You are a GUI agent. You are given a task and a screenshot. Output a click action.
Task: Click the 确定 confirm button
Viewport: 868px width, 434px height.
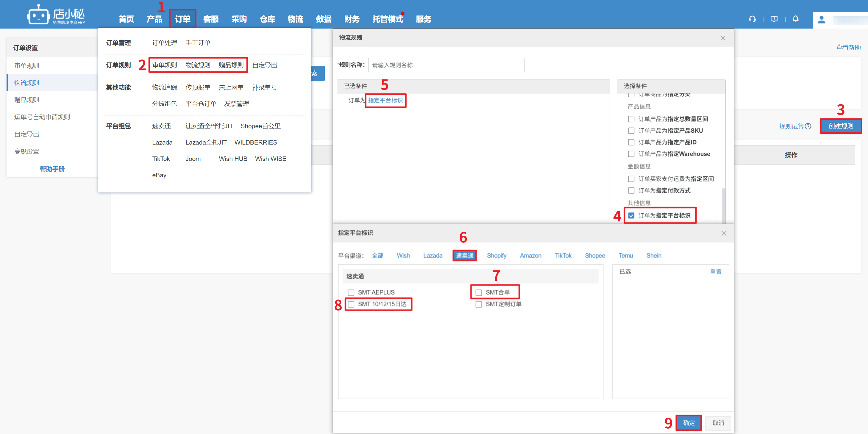click(689, 423)
